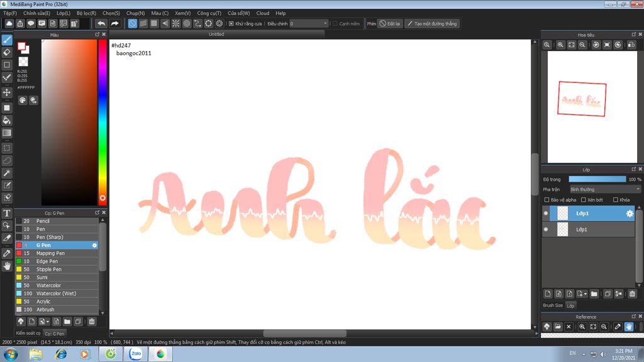Image resolution: width=644 pixels, height=362 pixels.
Task: Open the Công cụ(T) menu
Action: 209,13
